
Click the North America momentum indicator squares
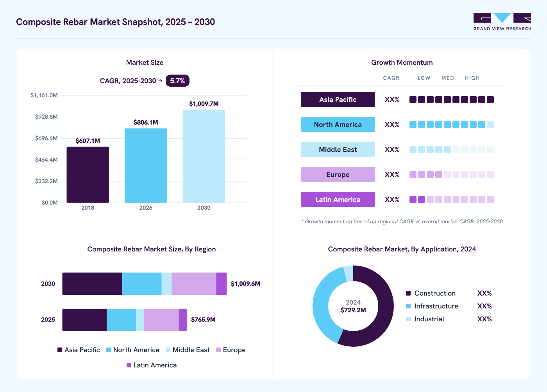(452, 125)
